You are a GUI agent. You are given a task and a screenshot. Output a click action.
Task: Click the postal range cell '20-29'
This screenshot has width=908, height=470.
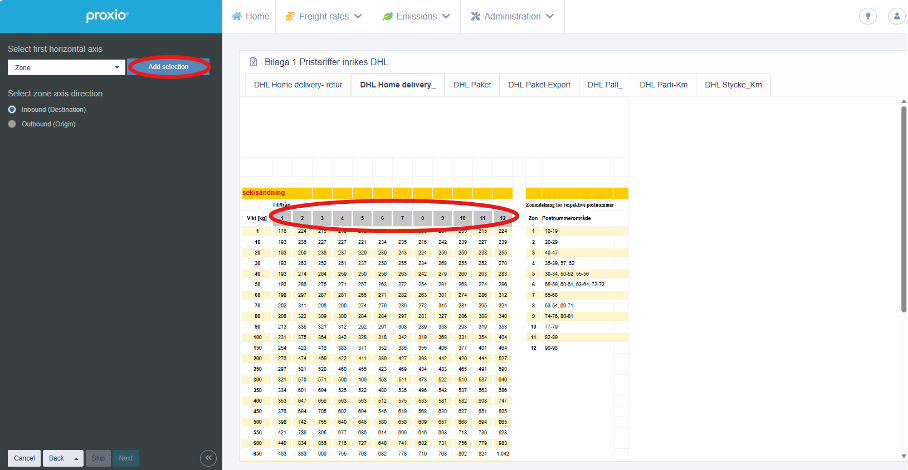(x=551, y=241)
